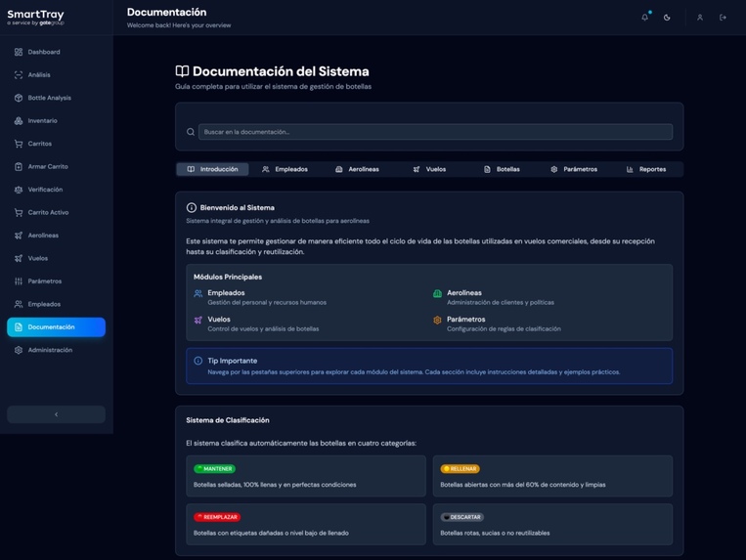Click 'Botellas selladas, 100% llenas' description
This screenshot has width=746, height=560.
pyautogui.click(x=275, y=485)
